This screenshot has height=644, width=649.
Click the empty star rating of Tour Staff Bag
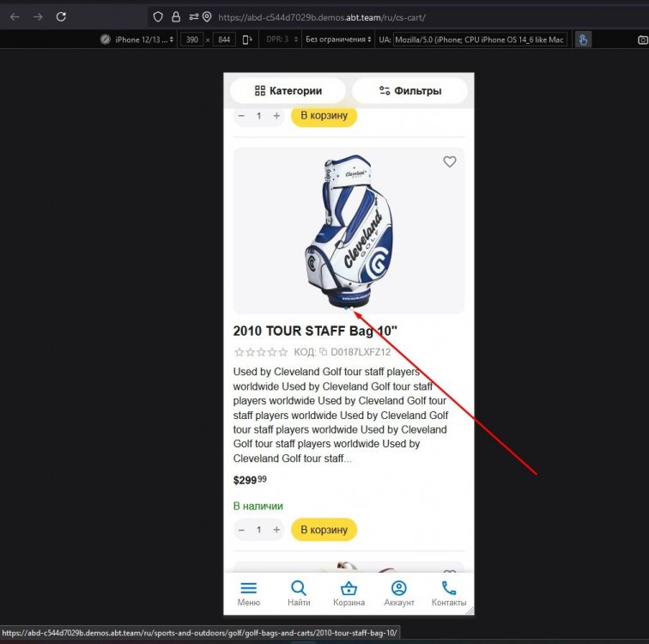pos(261,352)
